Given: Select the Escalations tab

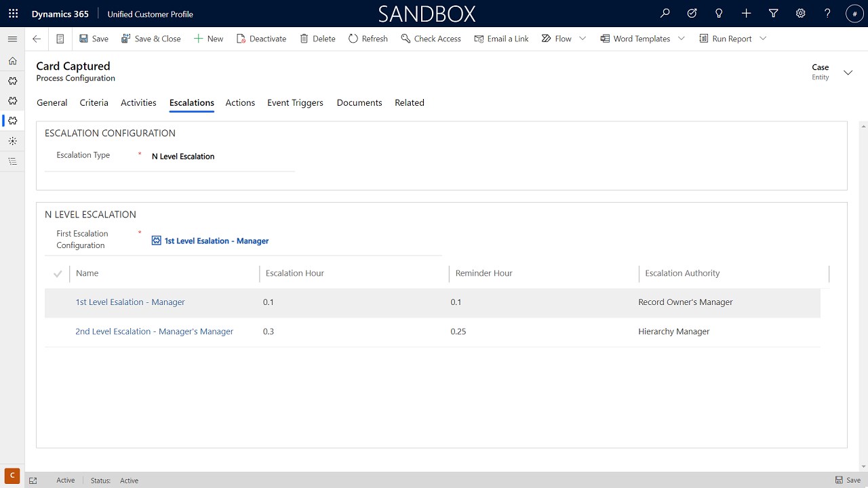Looking at the screenshot, I should click(192, 103).
